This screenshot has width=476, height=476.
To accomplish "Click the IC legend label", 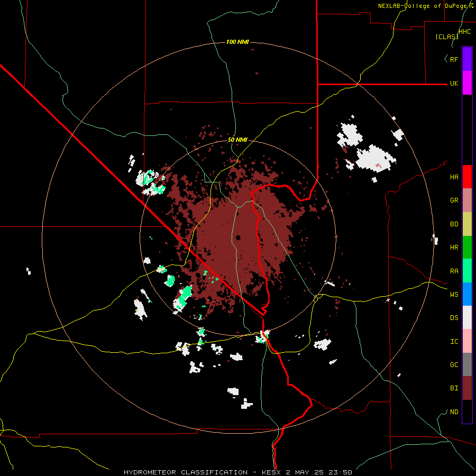I will [x=454, y=342].
